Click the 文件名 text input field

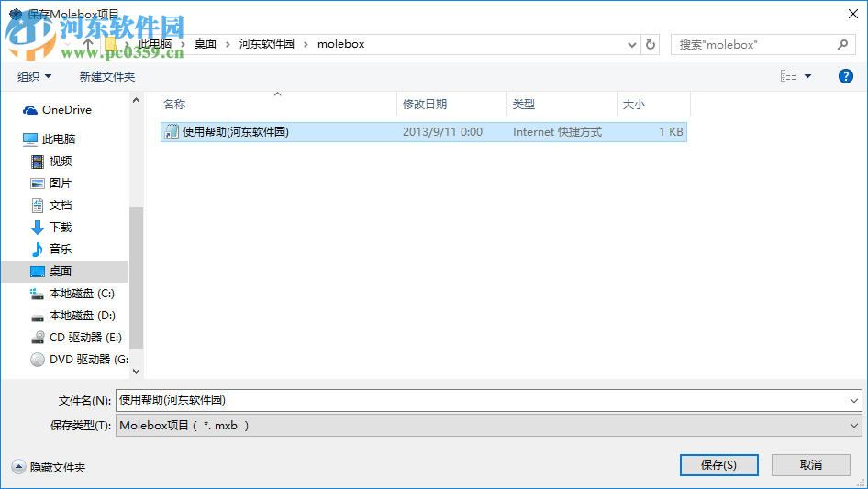[x=481, y=400]
